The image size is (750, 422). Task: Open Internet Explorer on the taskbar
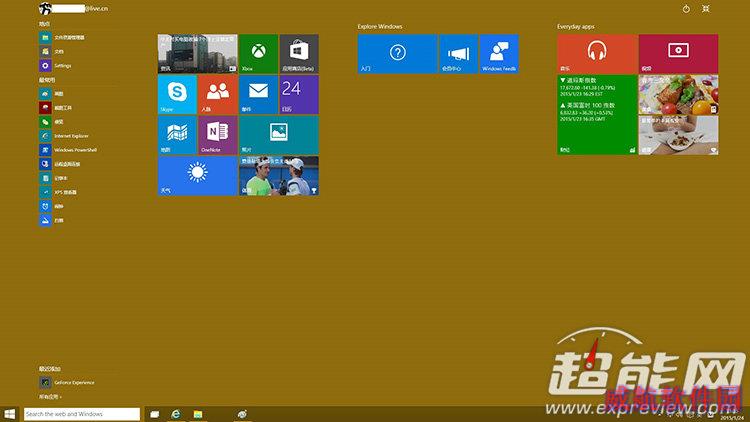pyautogui.click(x=176, y=414)
